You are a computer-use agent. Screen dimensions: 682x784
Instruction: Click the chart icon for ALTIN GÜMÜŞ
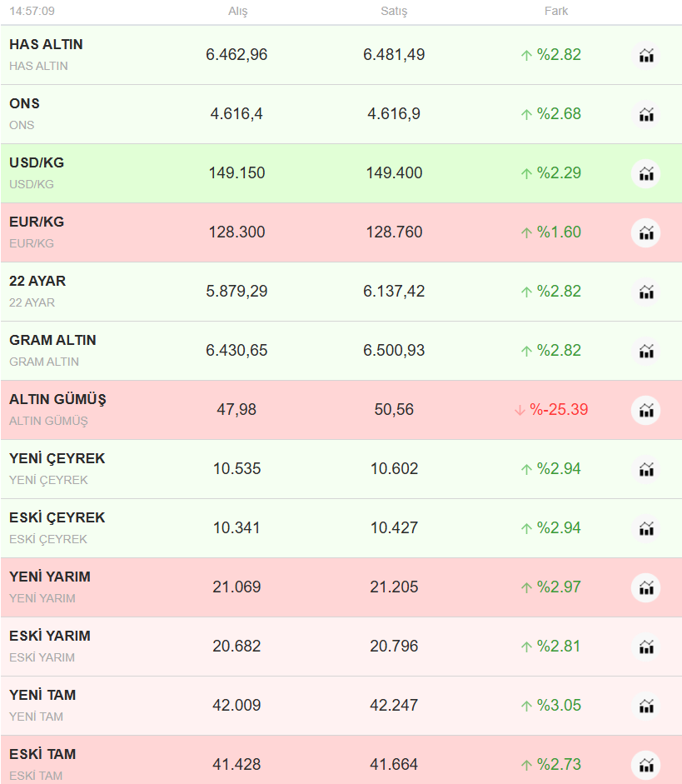coord(645,411)
